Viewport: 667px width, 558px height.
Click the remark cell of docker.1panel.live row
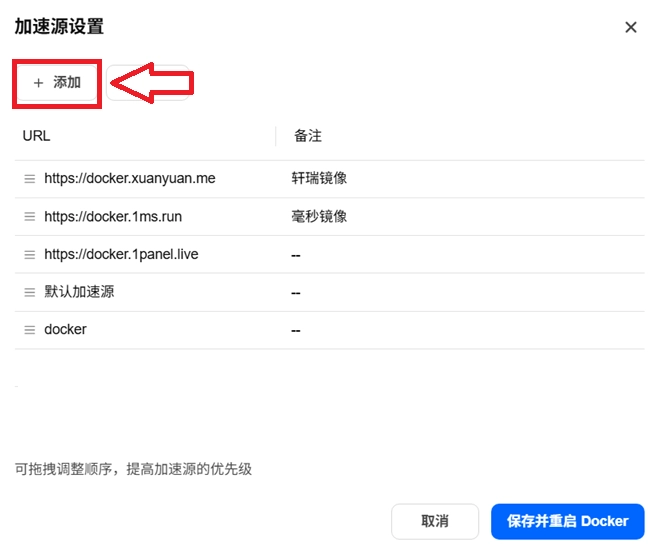tap(296, 255)
